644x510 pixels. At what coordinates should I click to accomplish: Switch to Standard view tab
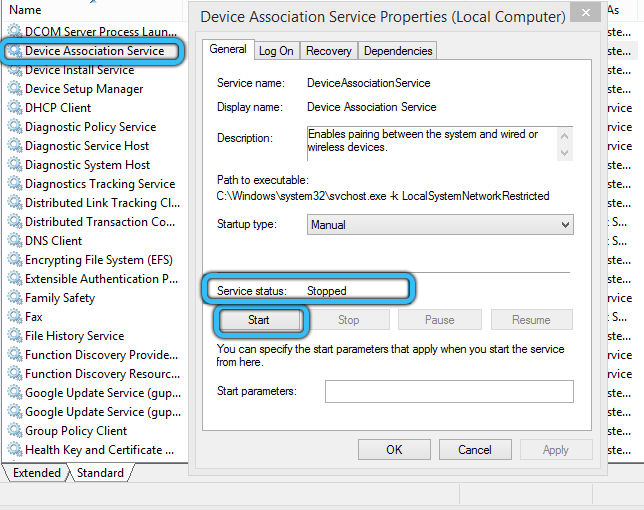tap(100, 473)
